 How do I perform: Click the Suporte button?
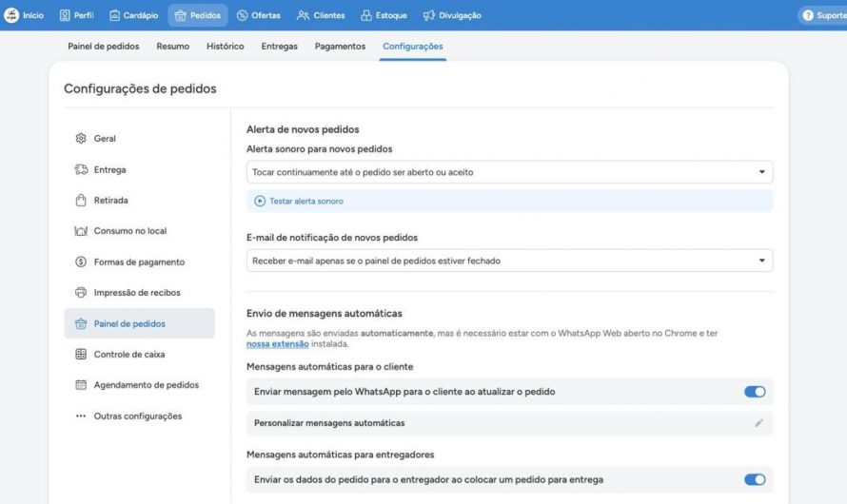point(822,15)
